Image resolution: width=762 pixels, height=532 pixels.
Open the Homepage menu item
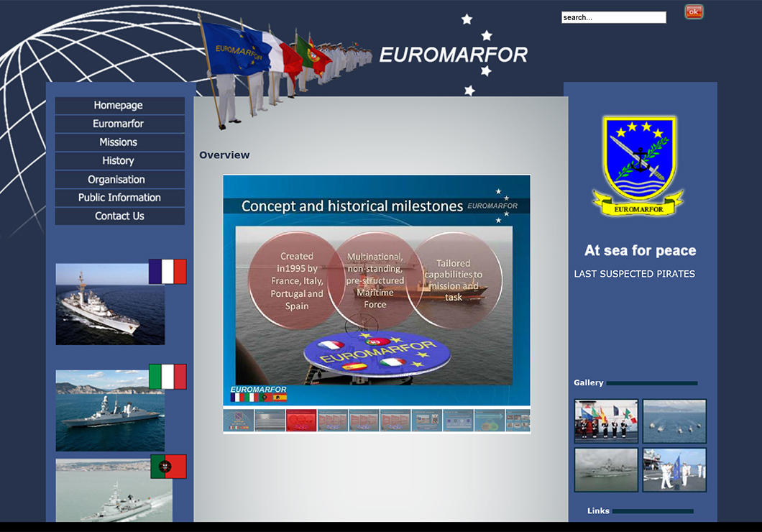[x=119, y=106]
